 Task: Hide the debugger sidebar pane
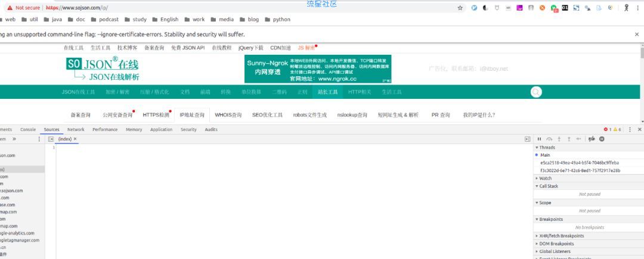pos(527,139)
